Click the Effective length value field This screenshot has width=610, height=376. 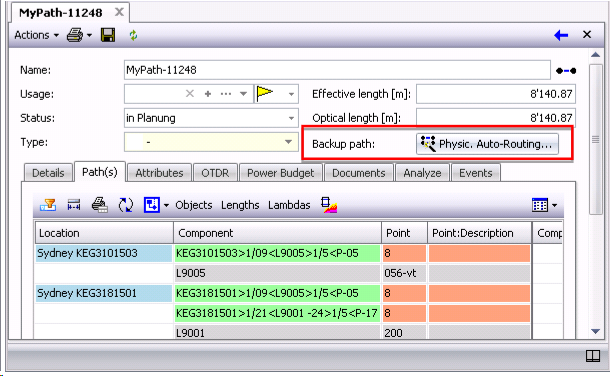point(496,94)
